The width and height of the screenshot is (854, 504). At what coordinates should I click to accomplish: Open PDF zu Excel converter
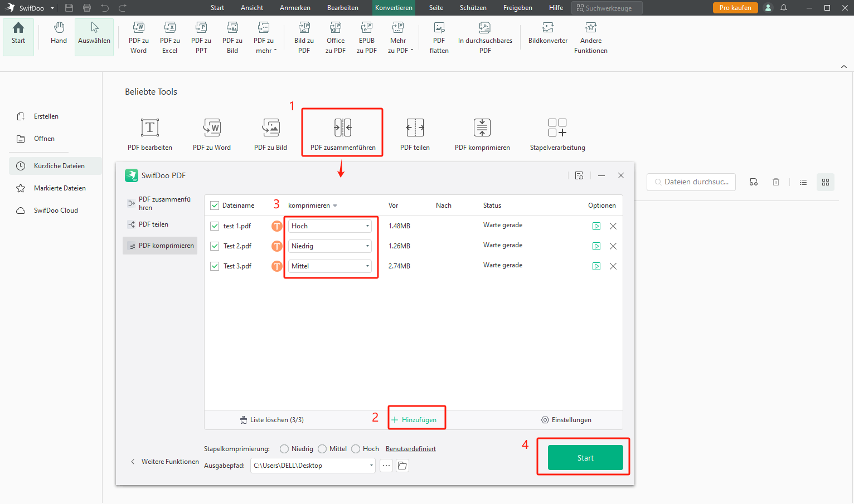(x=170, y=37)
